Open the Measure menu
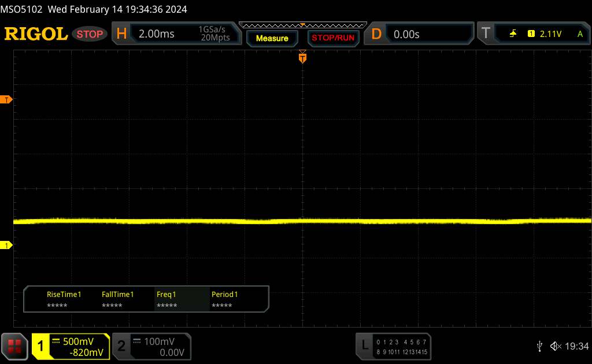The image size is (592, 364). [272, 38]
